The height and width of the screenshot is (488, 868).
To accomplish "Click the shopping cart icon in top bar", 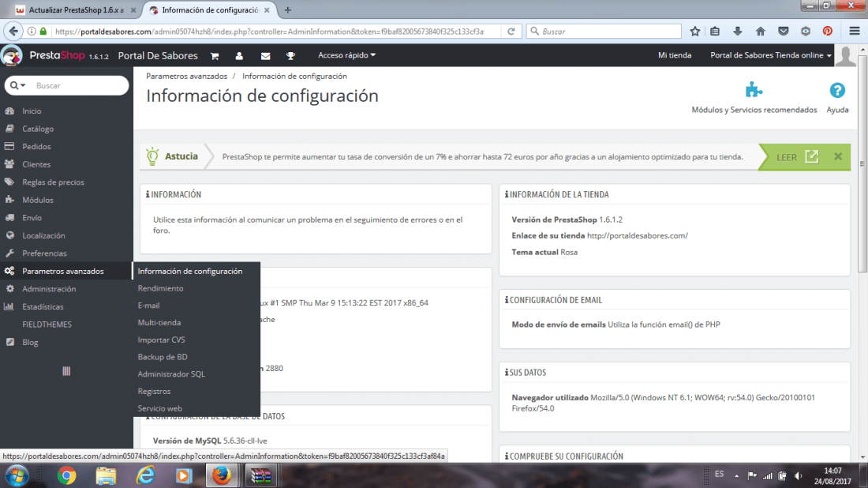I will (x=215, y=56).
